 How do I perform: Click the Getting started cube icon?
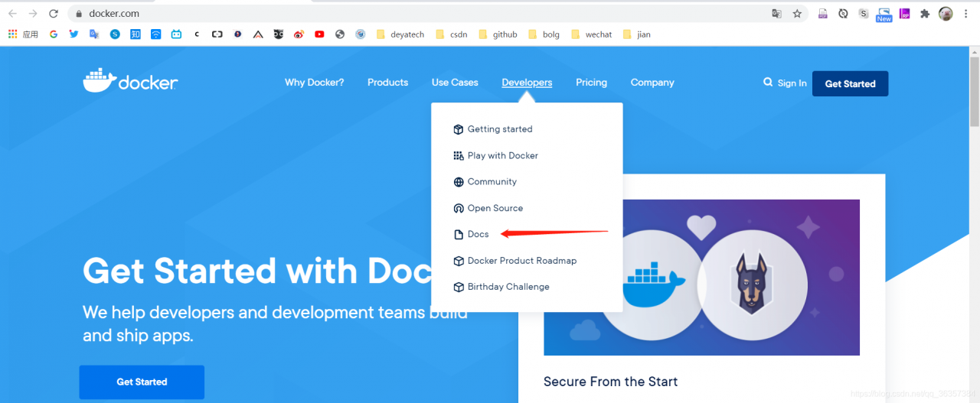[x=459, y=129]
